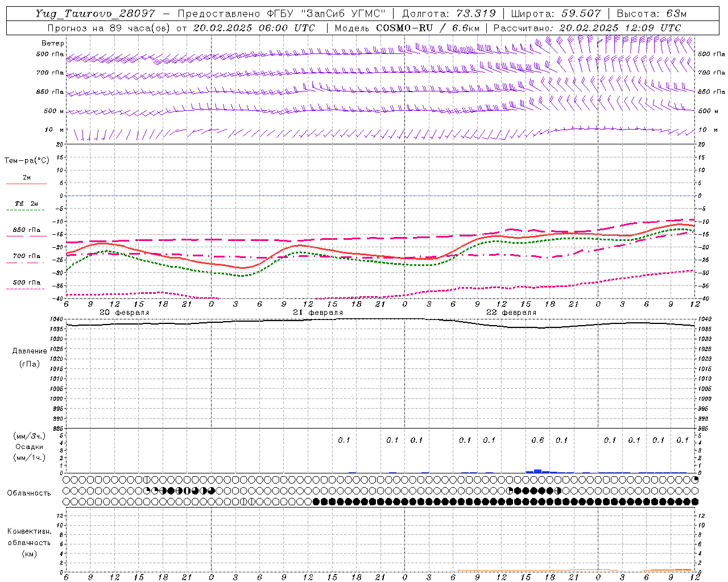Screen dimensions: 728x582
Task: Click the 21 февраля date label
Action: pyautogui.click(x=318, y=313)
